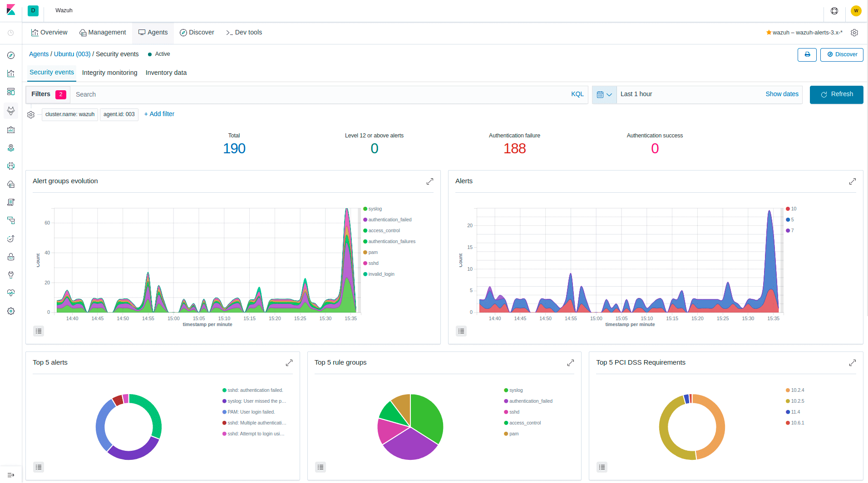The height and width of the screenshot is (483, 868).
Task: Open the Maps icon in sidebar
Action: tap(11, 148)
